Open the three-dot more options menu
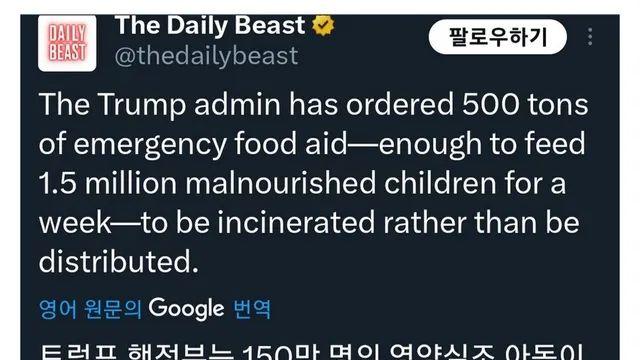 590,37
